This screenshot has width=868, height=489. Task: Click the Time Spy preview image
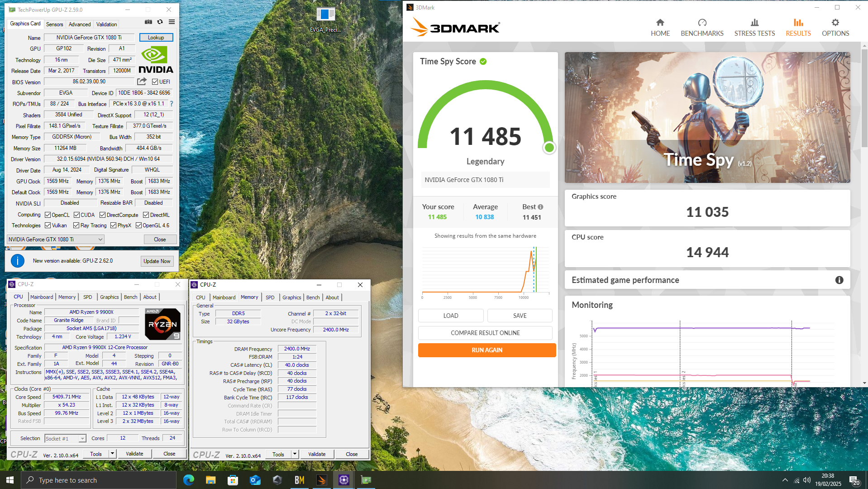tap(707, 117)
